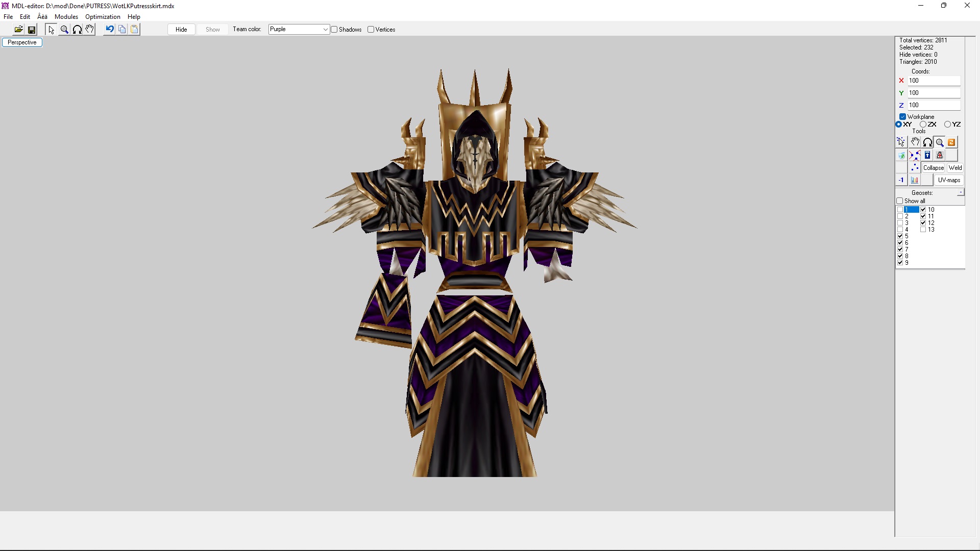Activate the rotate view tool in top toolbar
Screen dimensions: 980x551
click(77, 30)
